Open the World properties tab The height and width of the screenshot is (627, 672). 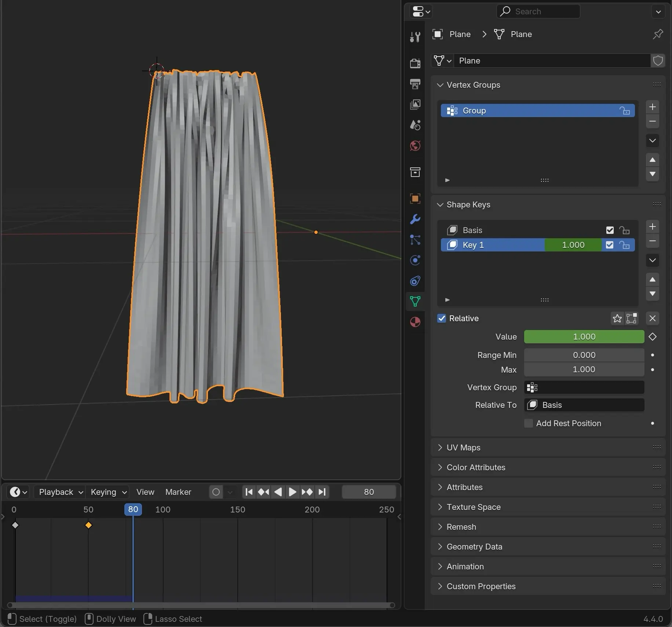(x=415, y=146)
